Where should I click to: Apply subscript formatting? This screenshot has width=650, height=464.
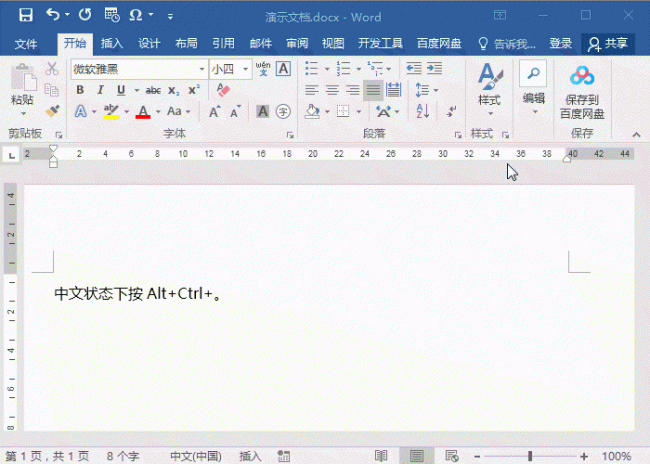pyautogui.click(x=174, y=90)
